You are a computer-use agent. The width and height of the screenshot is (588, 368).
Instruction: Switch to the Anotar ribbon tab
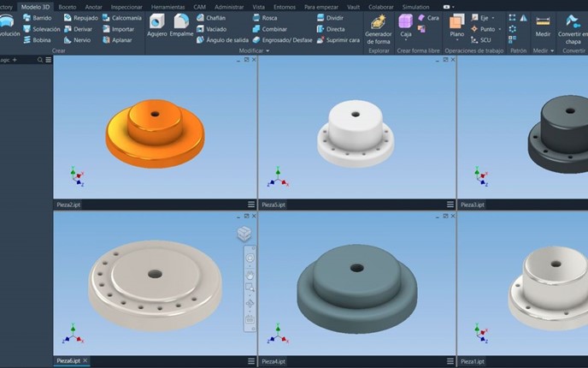pyautogui.click(x=93, y=7)
